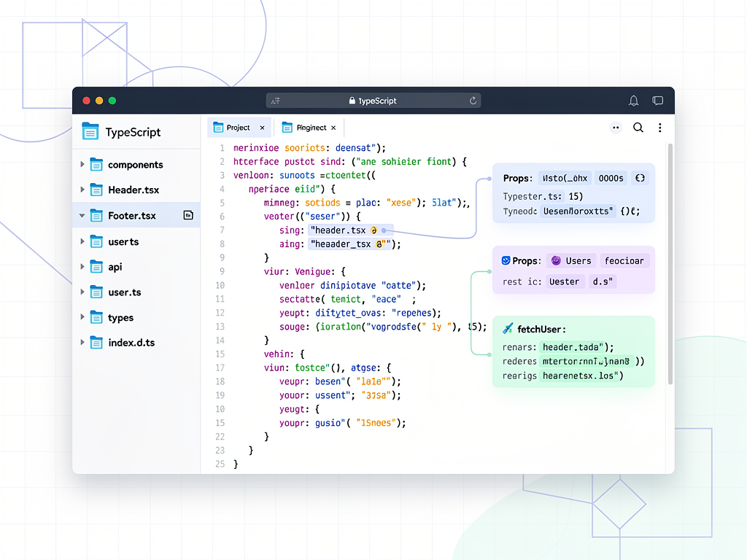Viewport: 747px width, 560px height.
Task: Close the Project tab
Action: coord(262,128)
